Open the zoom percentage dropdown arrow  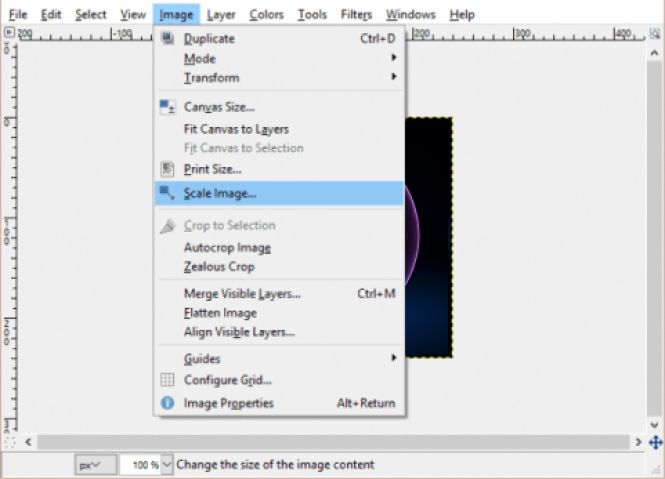[167, 465]
